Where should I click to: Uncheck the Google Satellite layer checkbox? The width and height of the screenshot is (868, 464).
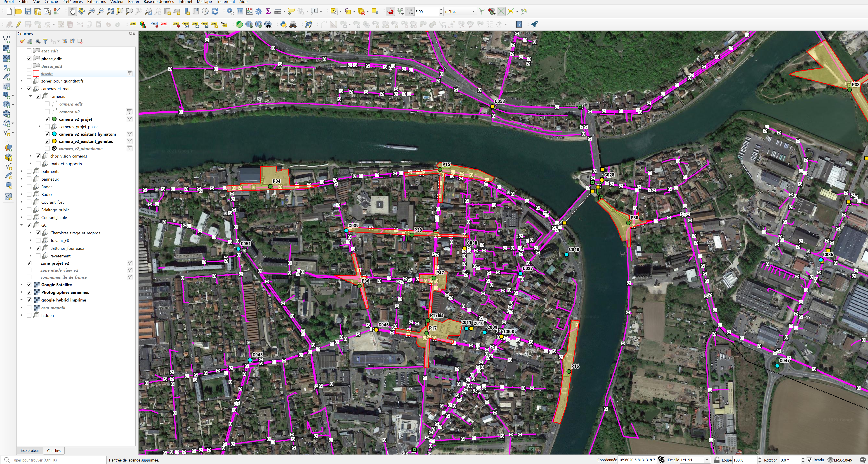pyautogui.click(x=29, y=285)
